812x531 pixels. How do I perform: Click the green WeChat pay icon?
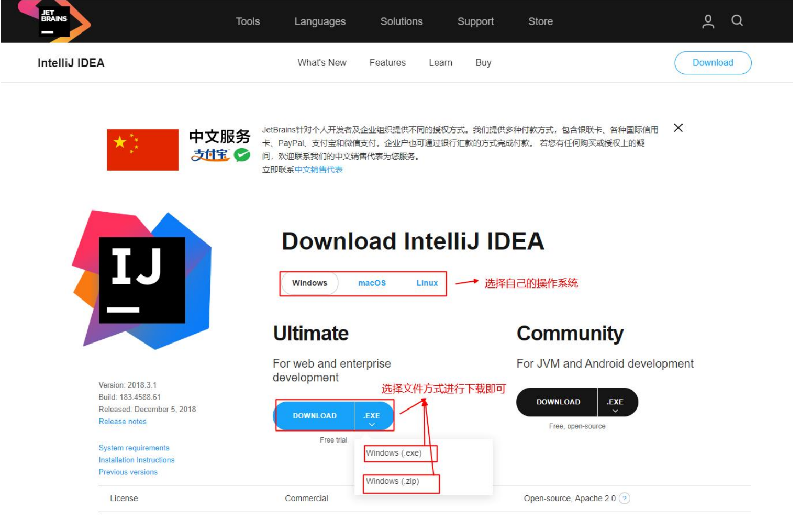pos(241,155)
